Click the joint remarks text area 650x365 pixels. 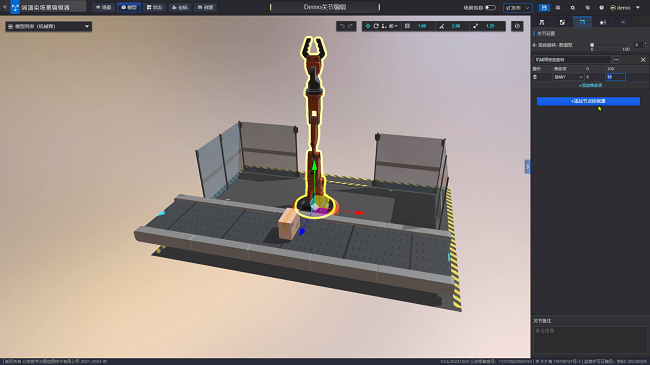click(x=590, y=340)
